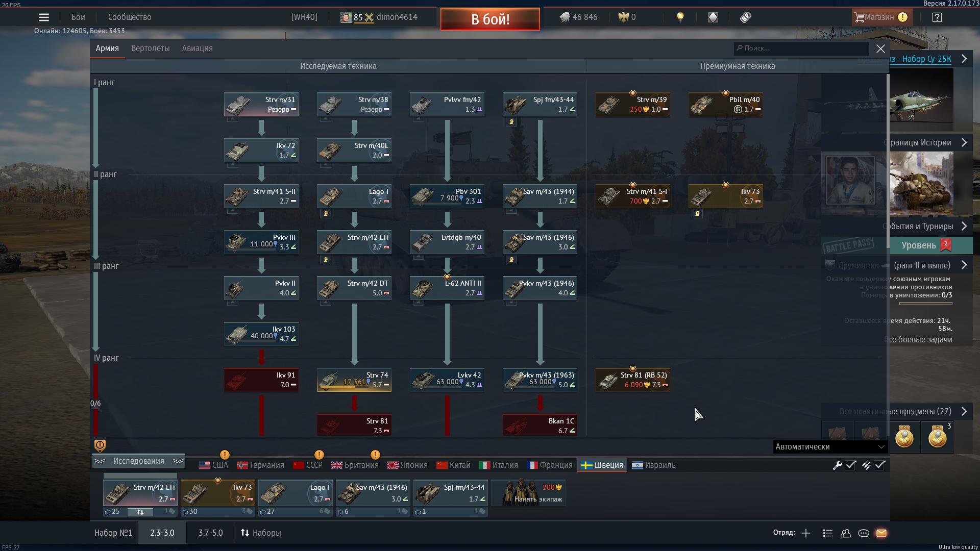Viewport: 980px width, 551px height.
Task: Open the wrench repair icon
Action: pos(837,465)
